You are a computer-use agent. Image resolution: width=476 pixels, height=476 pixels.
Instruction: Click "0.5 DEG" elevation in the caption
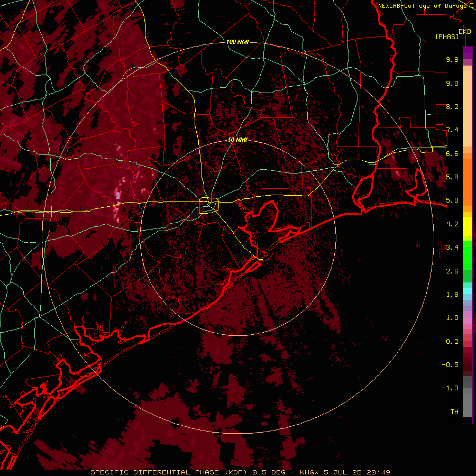point(269,472)
